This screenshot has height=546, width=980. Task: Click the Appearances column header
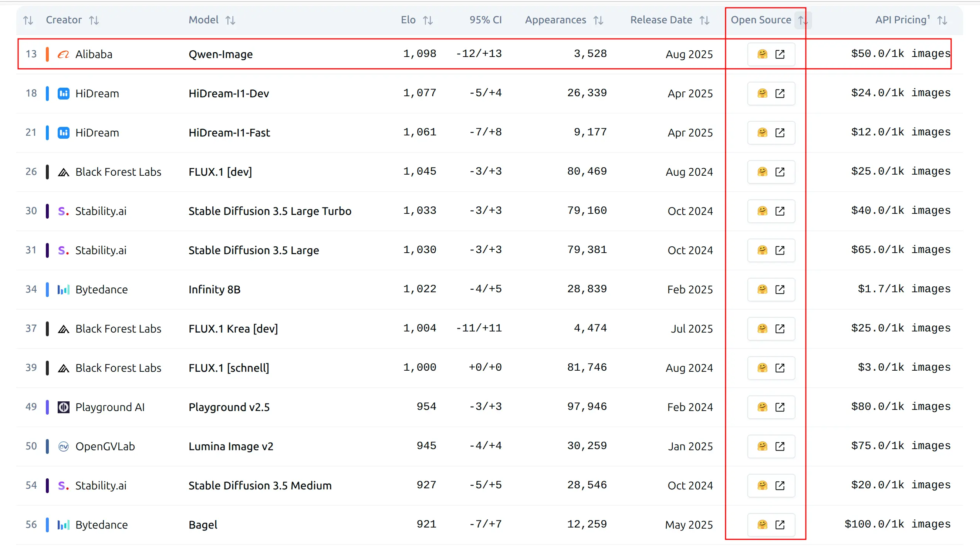[x=555, y=20]
